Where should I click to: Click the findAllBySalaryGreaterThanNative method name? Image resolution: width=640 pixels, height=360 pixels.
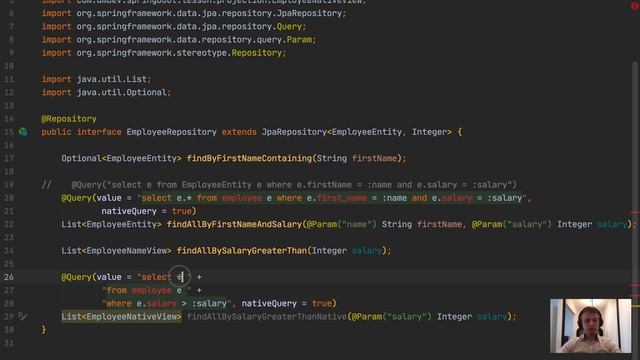[267, 316]
